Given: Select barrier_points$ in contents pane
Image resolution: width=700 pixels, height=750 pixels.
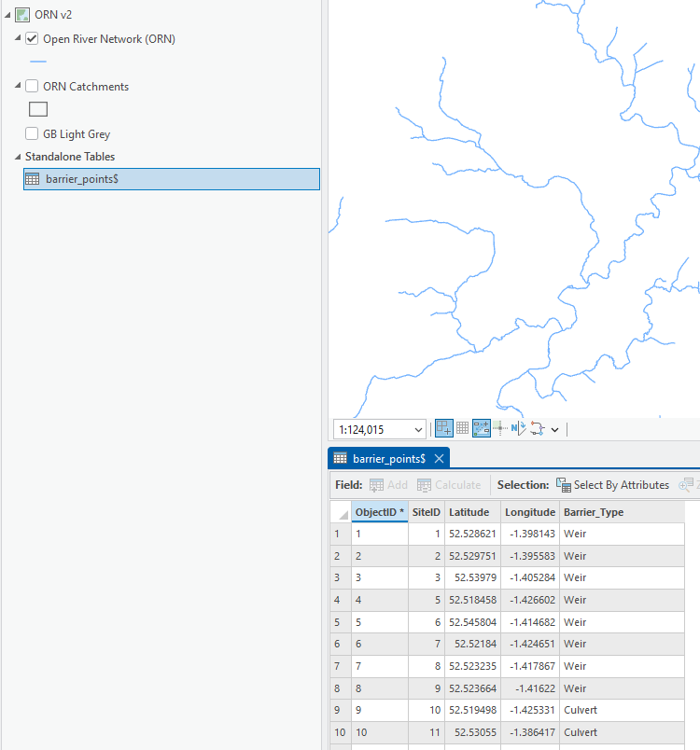Looking at the screenshot, I should point(82,179).
